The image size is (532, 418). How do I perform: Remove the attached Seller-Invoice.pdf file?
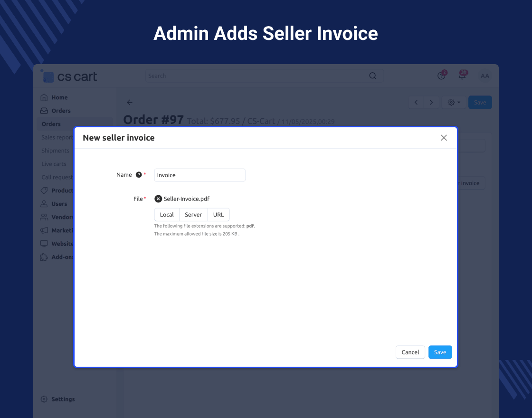(158, 199)
